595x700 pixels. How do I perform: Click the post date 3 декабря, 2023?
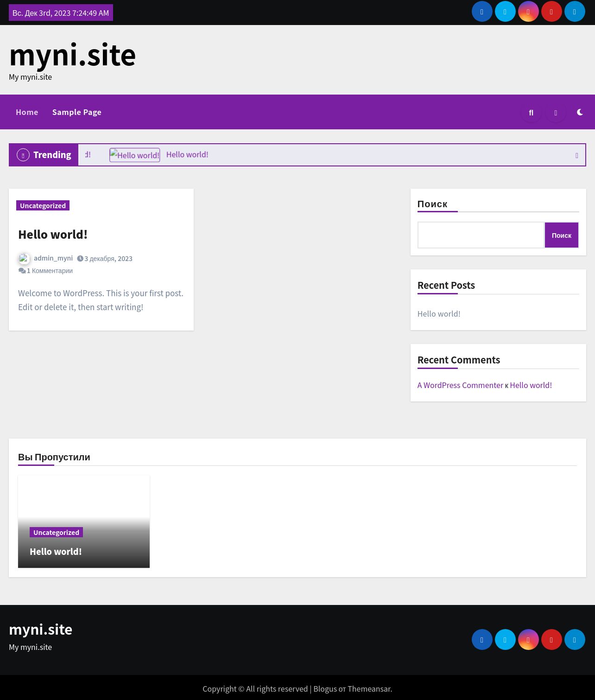(108, 259)
